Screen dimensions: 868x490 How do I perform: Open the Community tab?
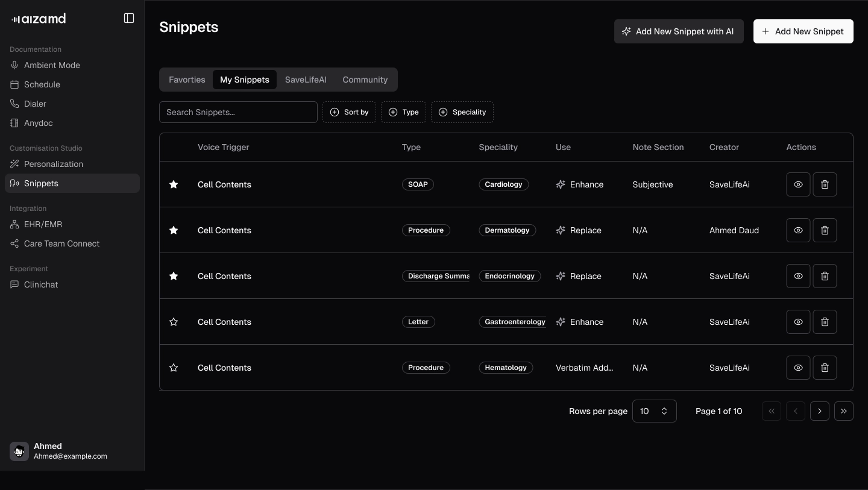pos(365,80)
